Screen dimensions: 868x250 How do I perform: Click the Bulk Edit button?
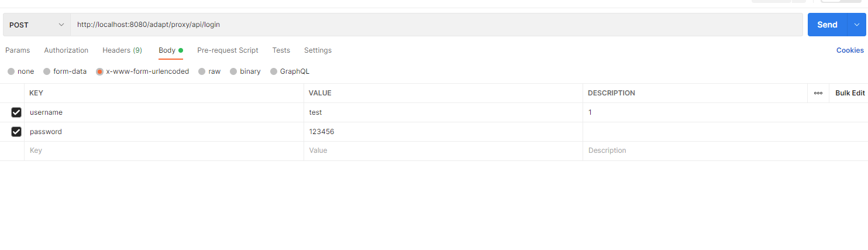tap(850, 93)
